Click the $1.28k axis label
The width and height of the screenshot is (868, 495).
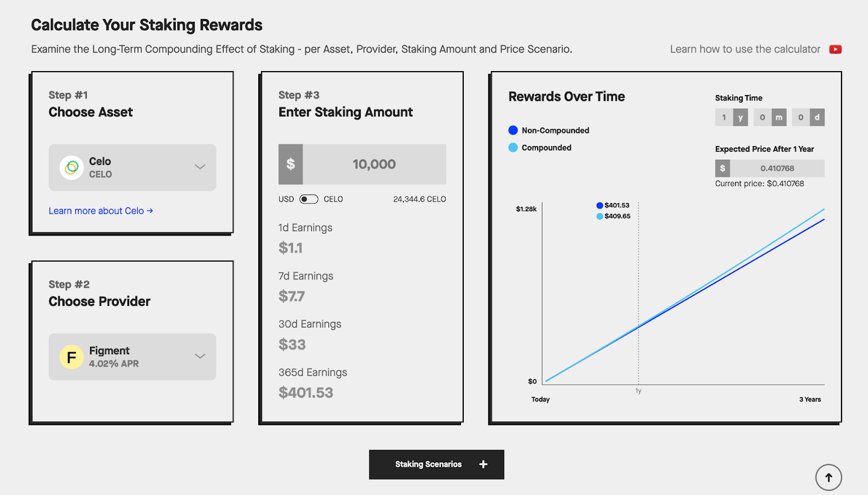tap(526, 209)
